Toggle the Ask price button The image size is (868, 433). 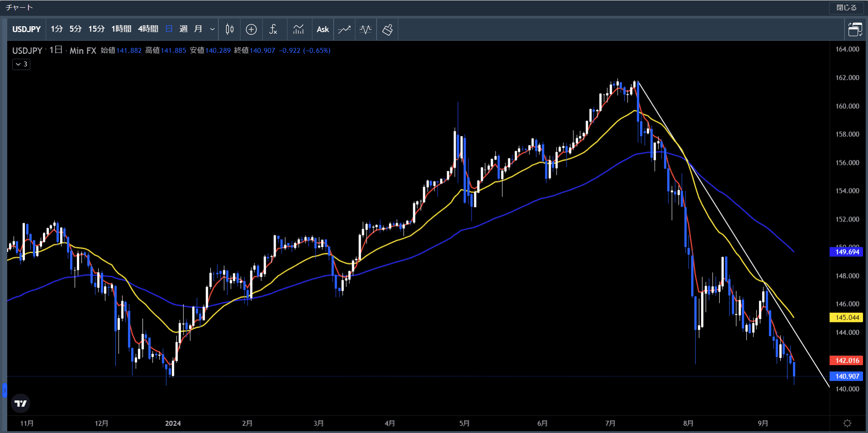pos(323,29)
